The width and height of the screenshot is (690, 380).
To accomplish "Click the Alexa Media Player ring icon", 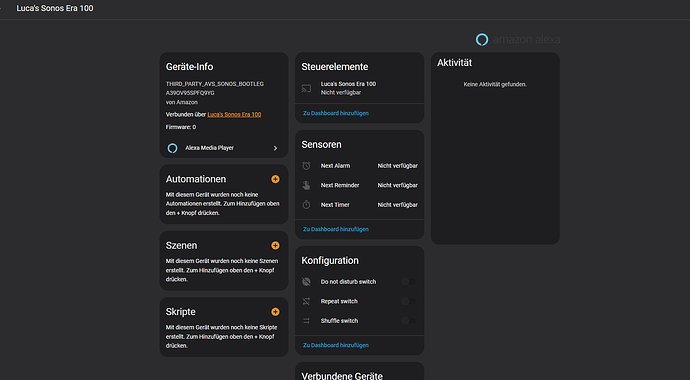I will coord(172,148).
